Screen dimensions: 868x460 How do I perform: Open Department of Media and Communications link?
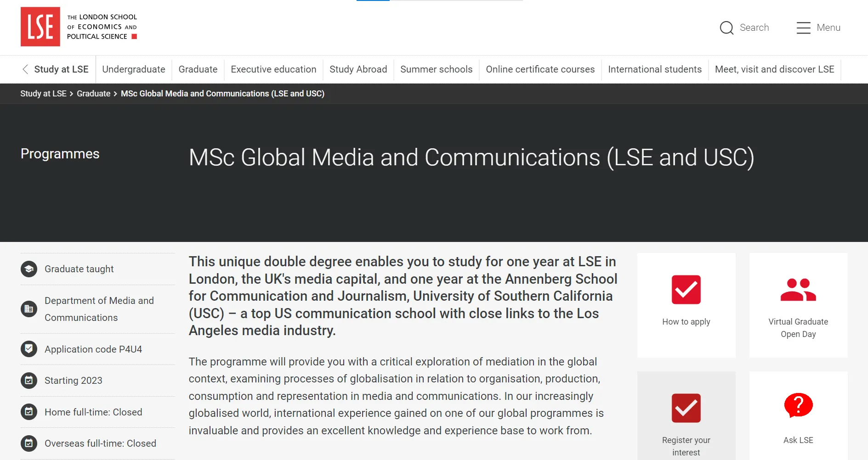[x=99, y=309]
